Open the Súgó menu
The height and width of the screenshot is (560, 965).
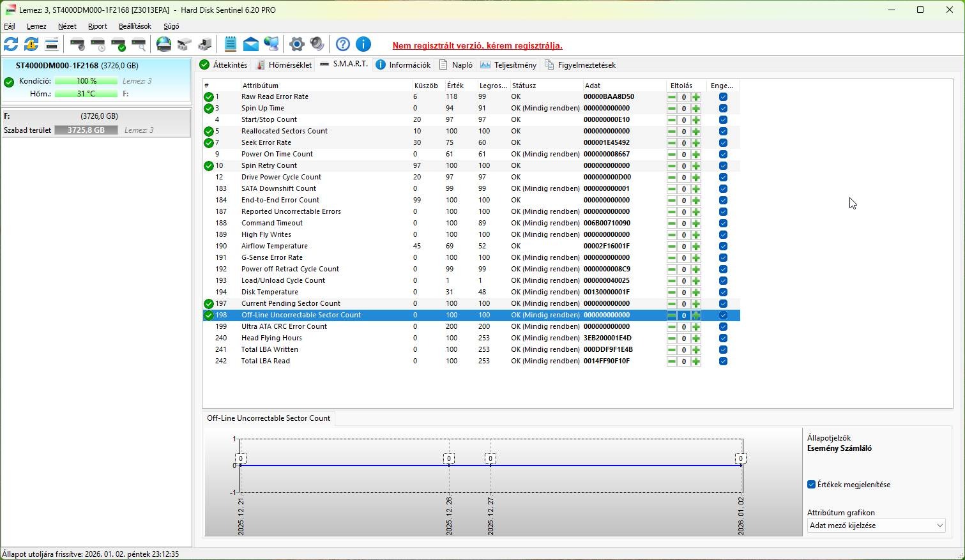171,26
